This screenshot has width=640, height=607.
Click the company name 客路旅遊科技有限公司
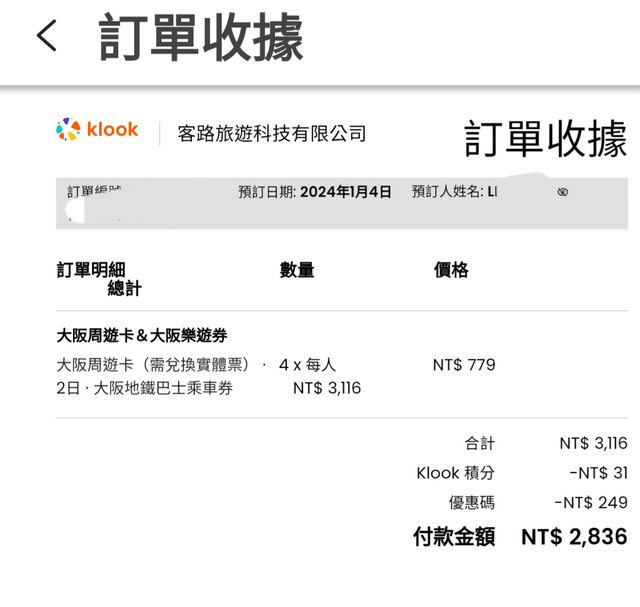pyautogui.click(x=271, y=133)
